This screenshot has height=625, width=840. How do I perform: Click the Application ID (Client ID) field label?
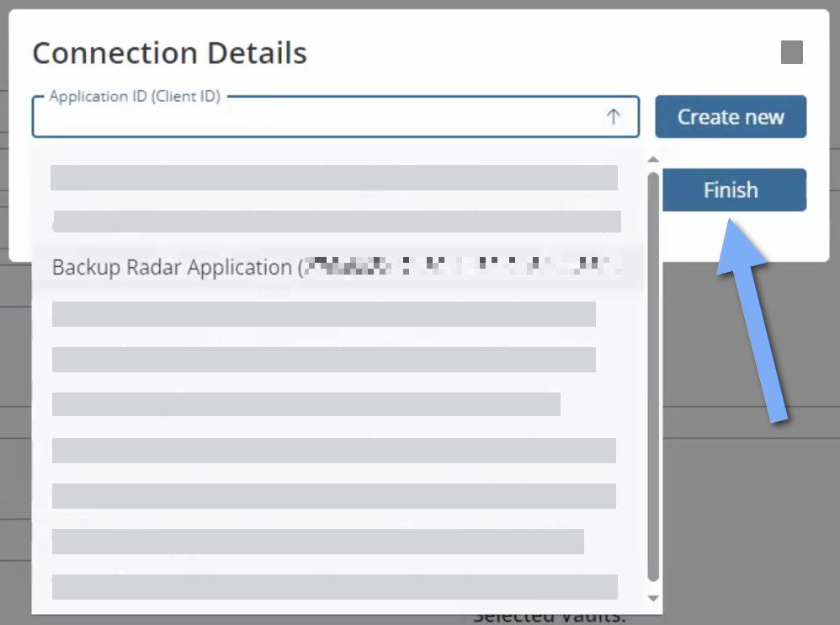(135, 96)
